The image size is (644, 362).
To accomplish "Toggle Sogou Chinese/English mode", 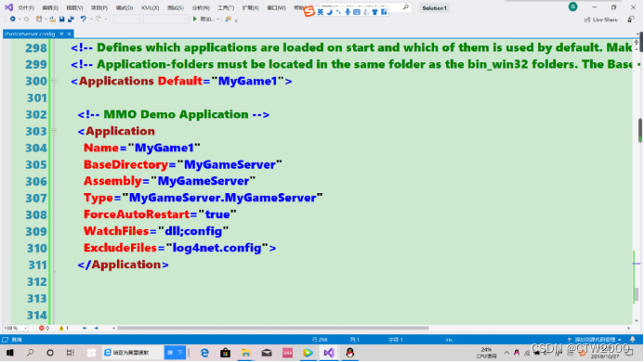I will point(321,12).
